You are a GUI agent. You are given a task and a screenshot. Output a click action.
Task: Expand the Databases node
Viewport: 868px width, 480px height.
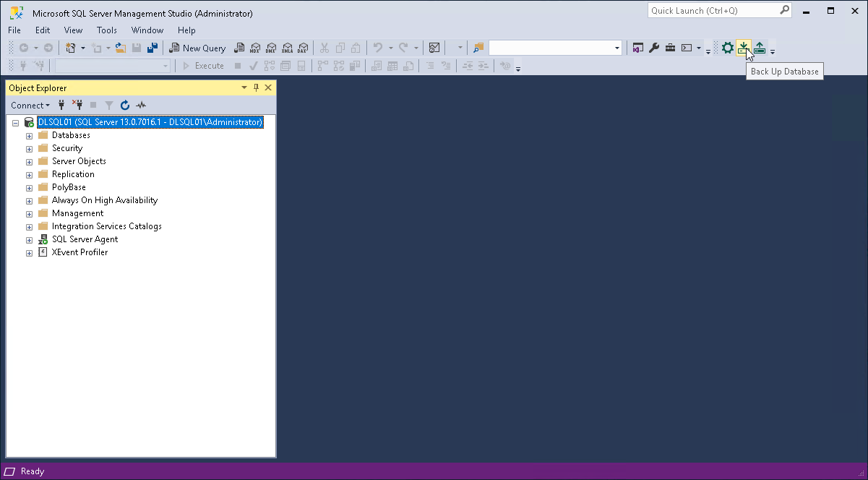(29, 135)
